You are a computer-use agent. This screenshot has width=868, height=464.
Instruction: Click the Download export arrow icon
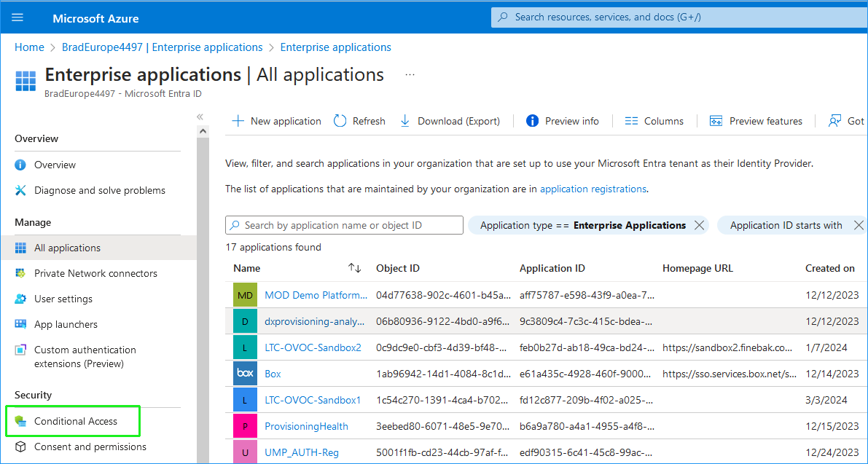[x=404, y=121]
